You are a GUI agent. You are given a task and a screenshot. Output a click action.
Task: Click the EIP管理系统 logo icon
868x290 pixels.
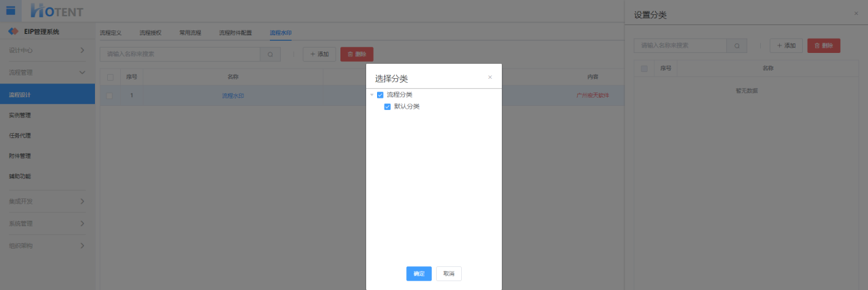[12, 32]
